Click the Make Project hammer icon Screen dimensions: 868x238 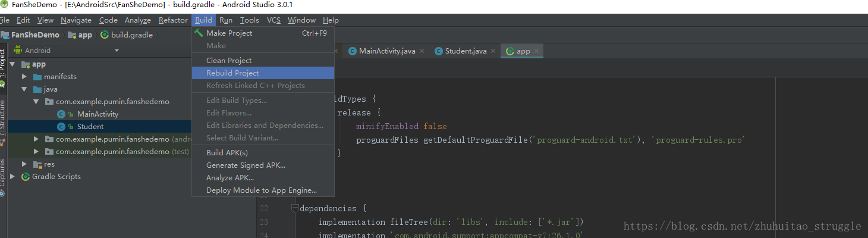199,33
